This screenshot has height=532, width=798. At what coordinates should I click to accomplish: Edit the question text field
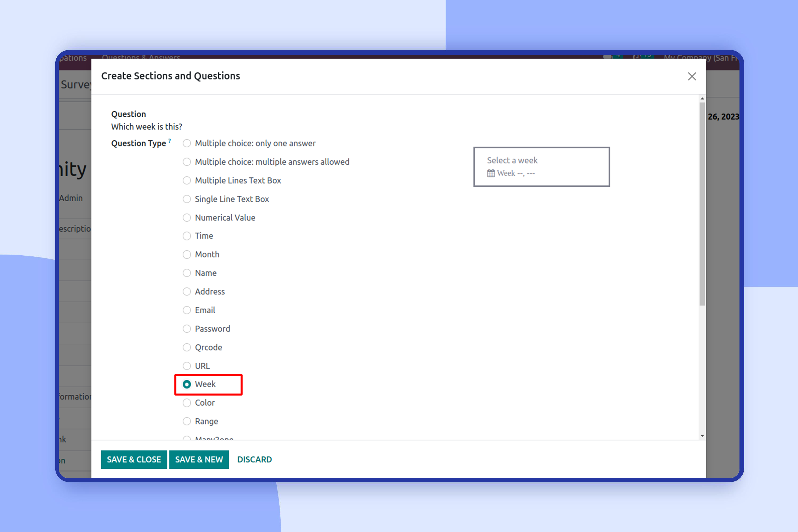(147, 127)
